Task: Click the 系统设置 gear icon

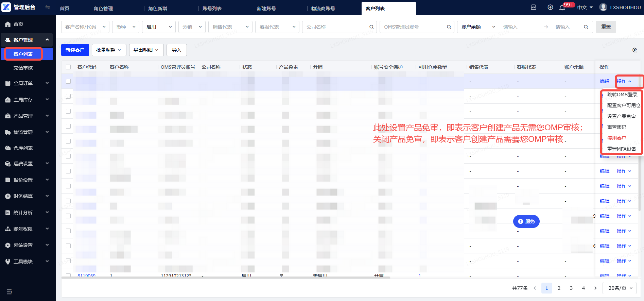Action: [x=8, y=245]
